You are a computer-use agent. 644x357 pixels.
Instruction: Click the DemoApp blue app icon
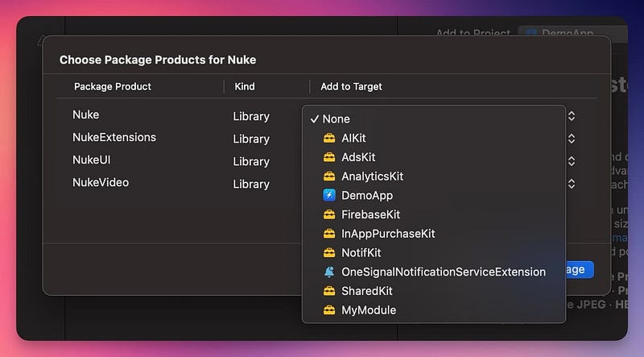point(329,195)
